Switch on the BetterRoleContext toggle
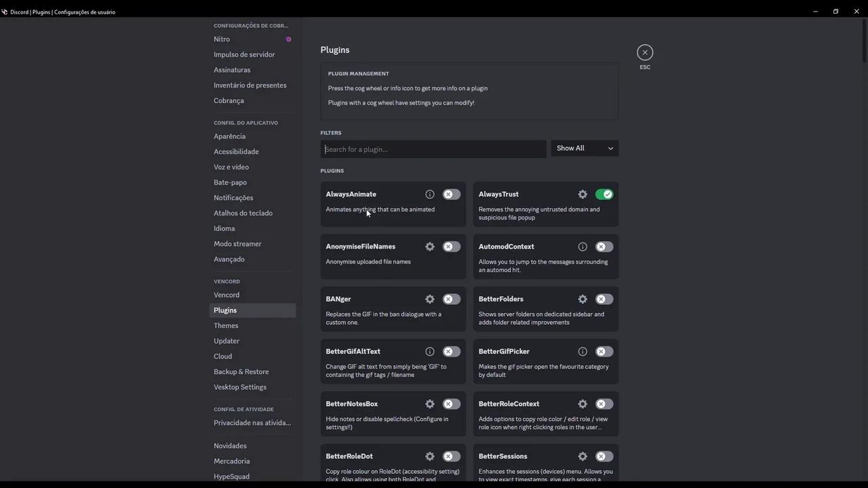Image resolution: width=868 pixels, height=488 pixels. click(604, 404)
